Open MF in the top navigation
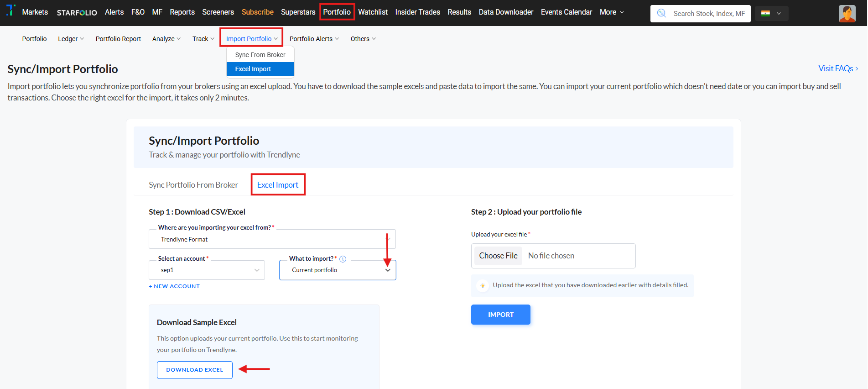 coord(157,12)
